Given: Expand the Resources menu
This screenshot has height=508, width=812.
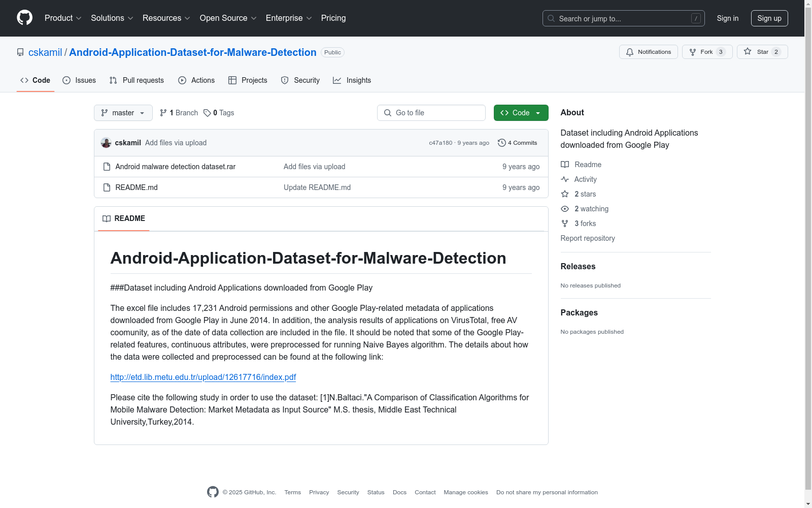Looking at the screenshot, I should pyautogui.click(x=166, y=18).
